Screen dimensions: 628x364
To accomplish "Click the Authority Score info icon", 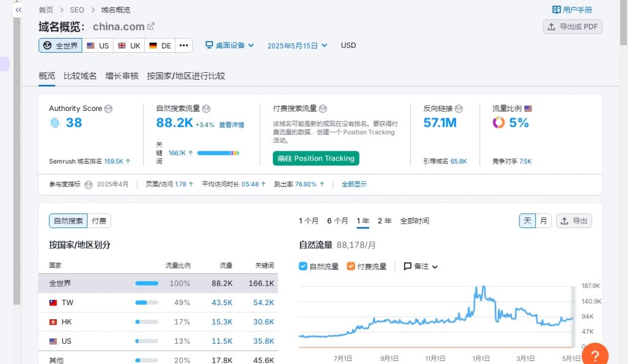I will [x=108, y=109].
